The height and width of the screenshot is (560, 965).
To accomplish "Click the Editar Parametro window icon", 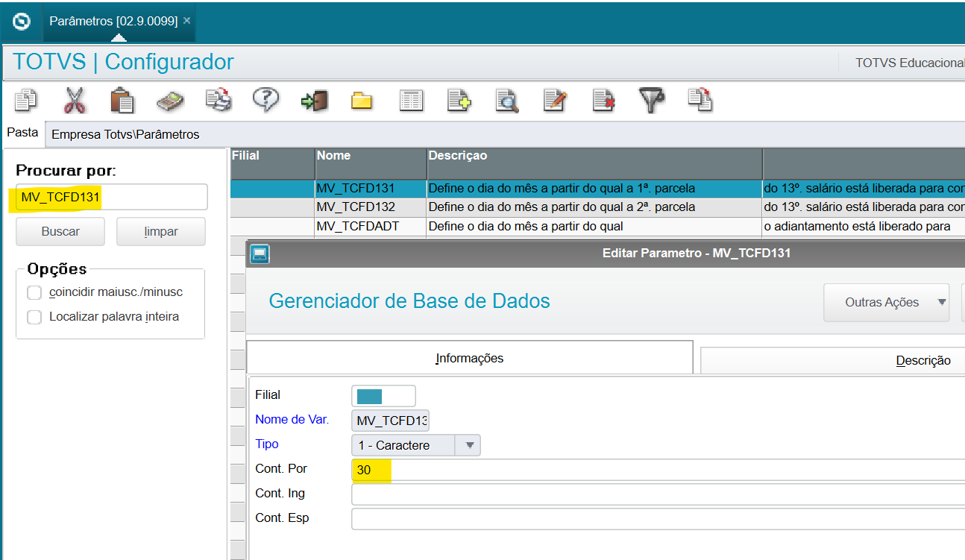I will [x=260, y=254].
